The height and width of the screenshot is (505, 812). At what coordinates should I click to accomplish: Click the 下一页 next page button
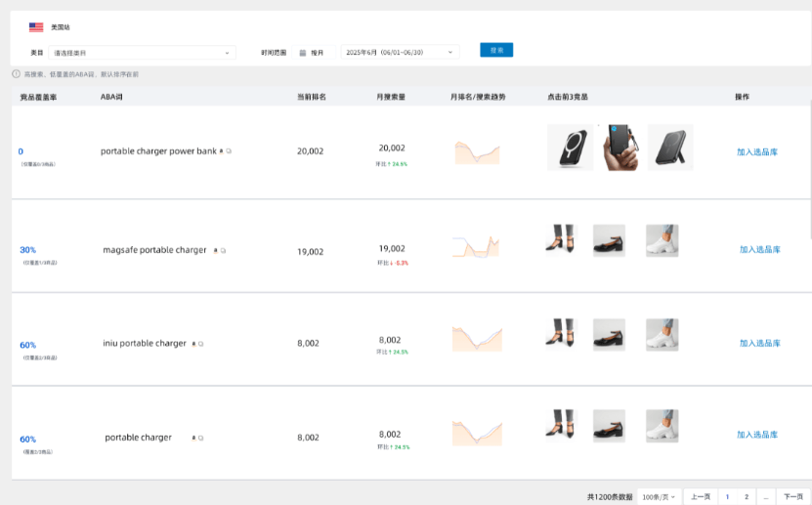click(x=794, y=496)
